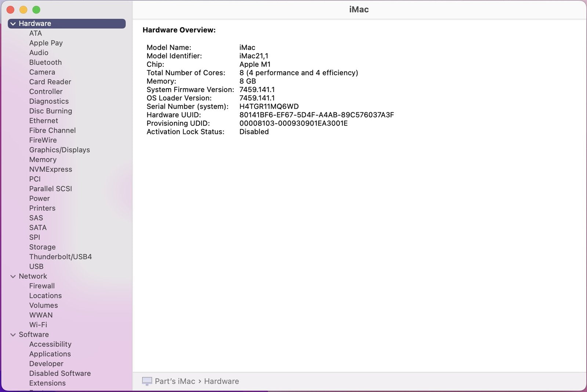The height and width of the screenshot is (392, 587).
Task: Click the green full-screen window button
Action: point(36,10)
